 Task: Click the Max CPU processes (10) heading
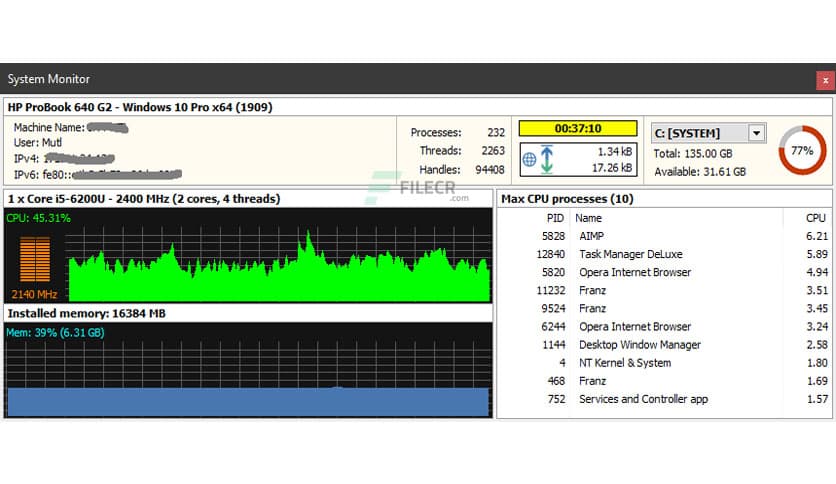pyautogui.click(x=567, y=199)
